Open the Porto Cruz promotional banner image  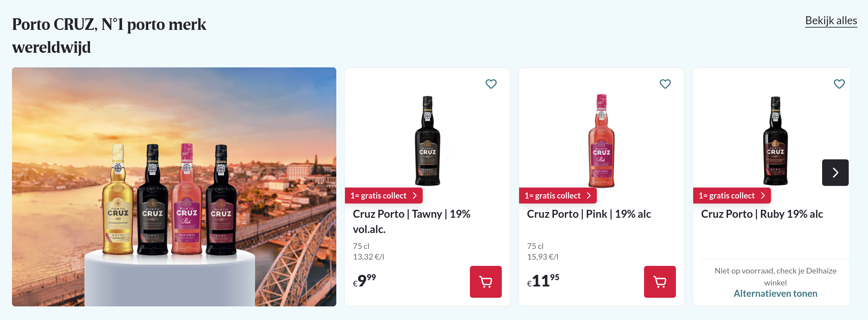click(174, 187)
